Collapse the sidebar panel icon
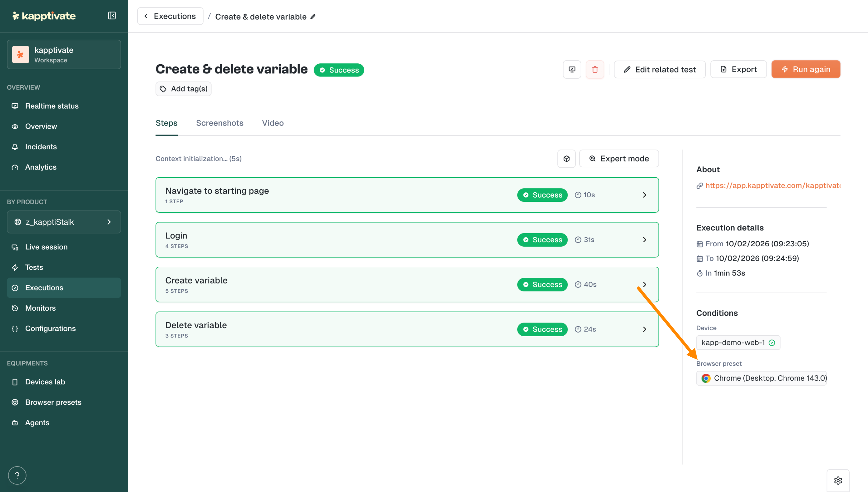 112,16
